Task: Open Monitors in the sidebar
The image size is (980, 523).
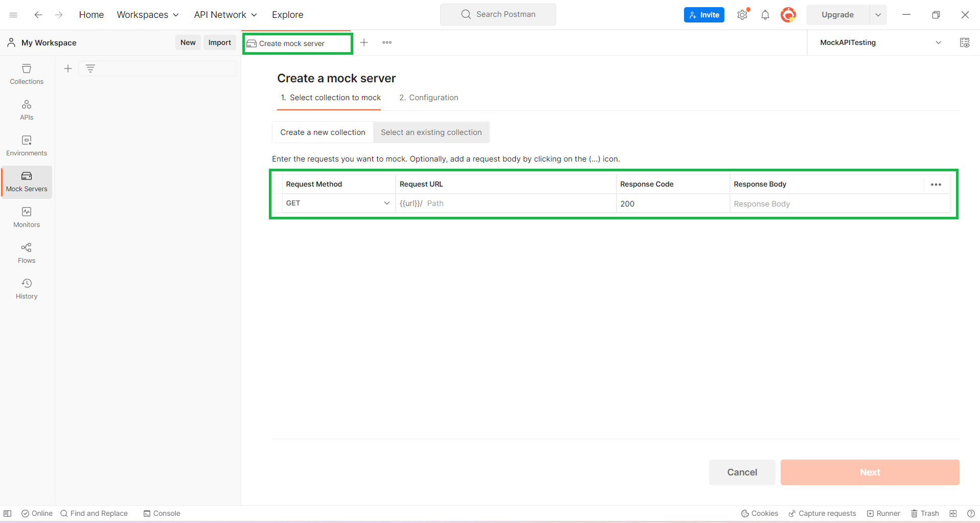Action: pos(27,218)
